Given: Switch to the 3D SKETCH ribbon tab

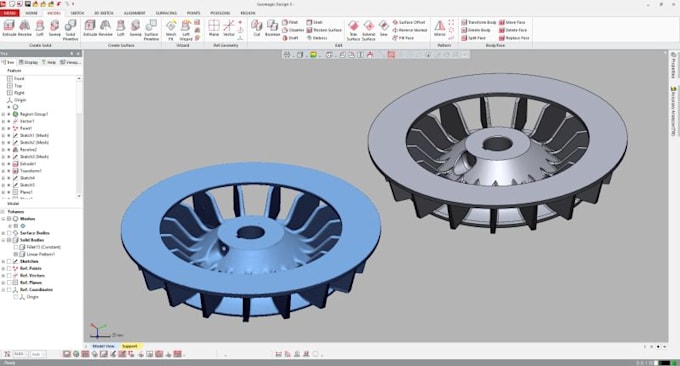Looking at the screenshot, I should click(104, 13).
